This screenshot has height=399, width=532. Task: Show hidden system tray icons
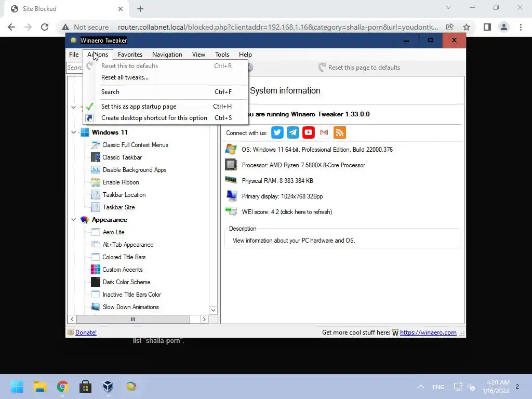tap(421, 387)
